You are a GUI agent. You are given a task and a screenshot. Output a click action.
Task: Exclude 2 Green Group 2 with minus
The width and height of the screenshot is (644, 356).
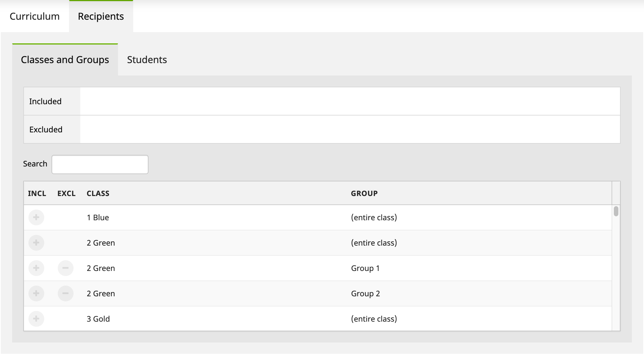65,293
